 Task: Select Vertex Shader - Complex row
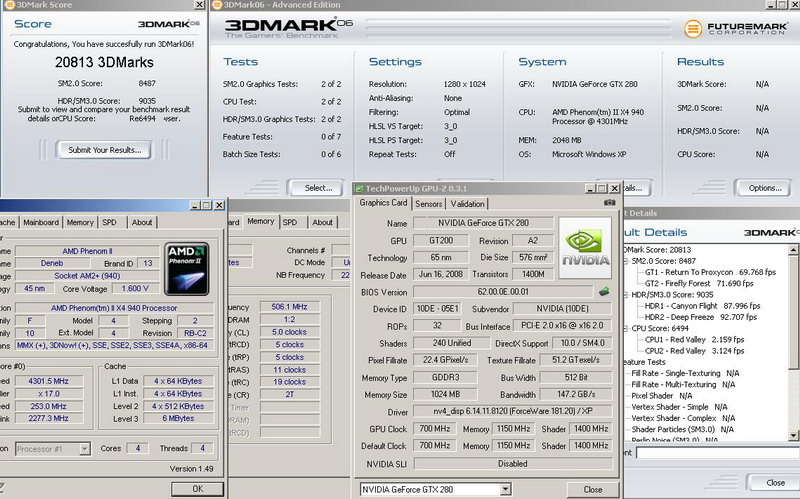pyautogui.click(x=683, y=418)
